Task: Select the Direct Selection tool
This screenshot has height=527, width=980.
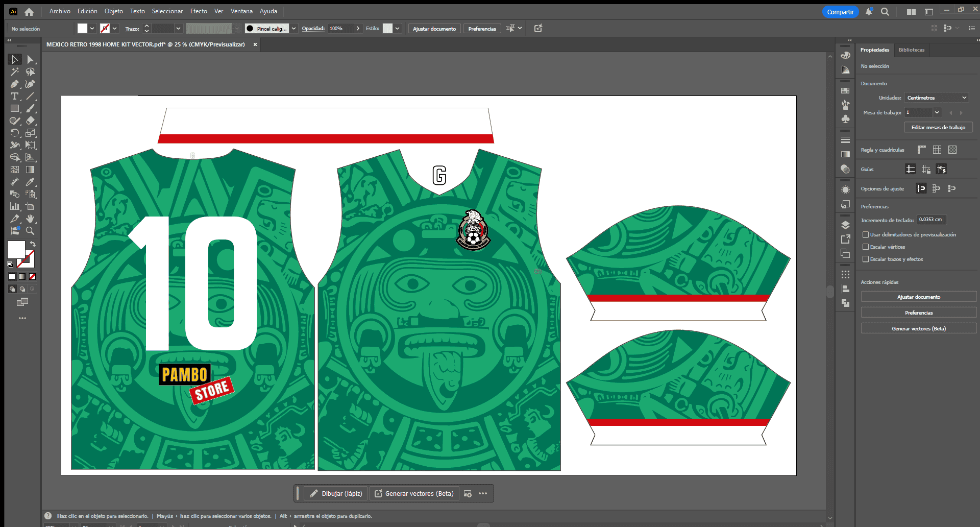Action: [31, 60]
